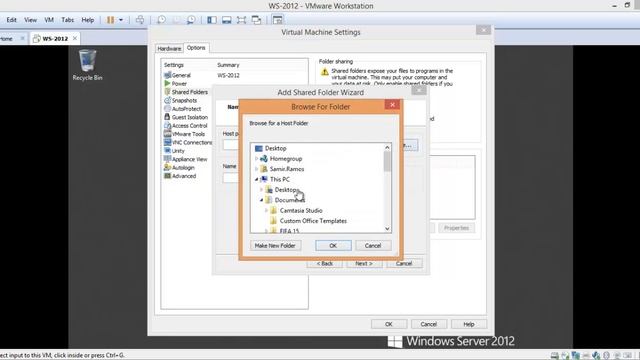The width and height of the screenshot is (640, 360).
Task: Click Next in Add Shared Folder Wizard
Action: [x=364, y=264]
